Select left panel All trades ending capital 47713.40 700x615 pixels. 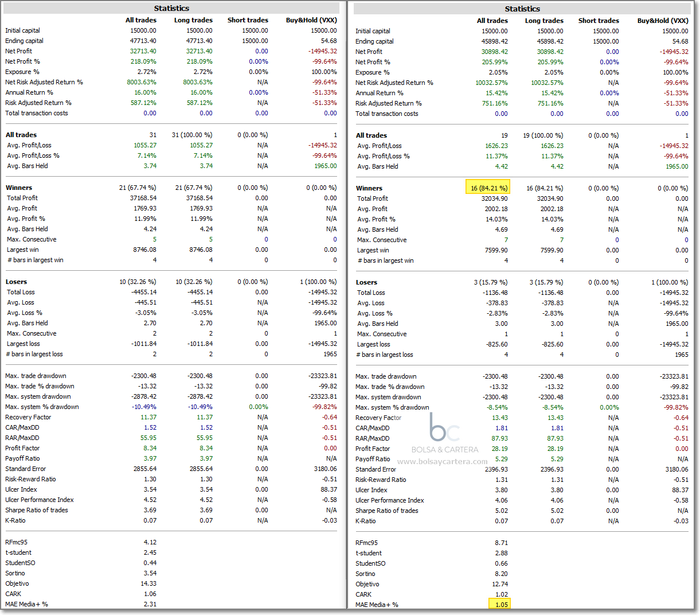[143, 41]
